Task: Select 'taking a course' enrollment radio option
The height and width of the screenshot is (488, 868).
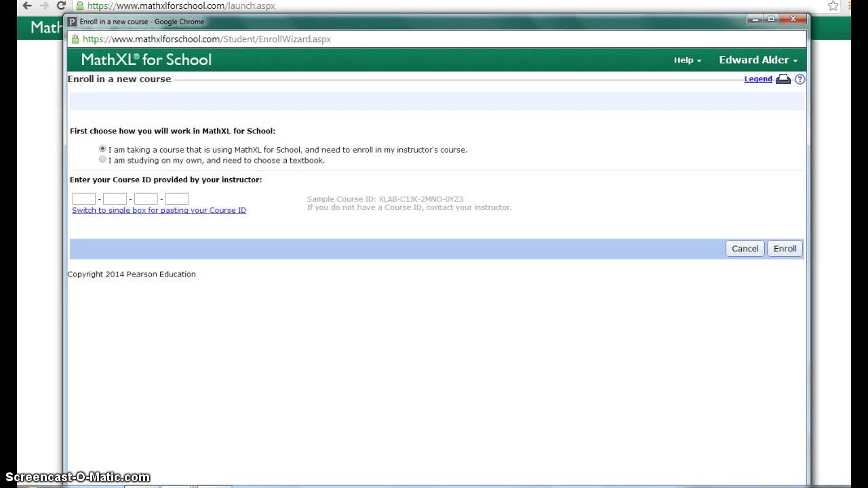Action: 102,149
